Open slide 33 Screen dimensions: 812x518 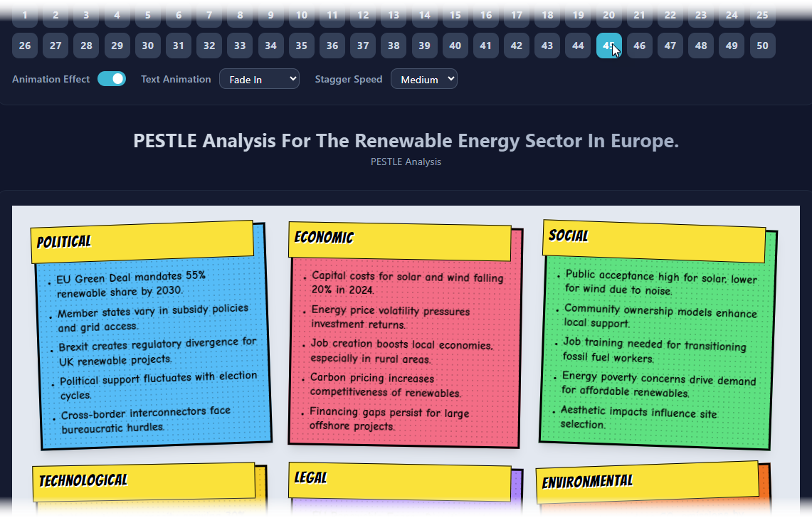[x=239, y=45]
